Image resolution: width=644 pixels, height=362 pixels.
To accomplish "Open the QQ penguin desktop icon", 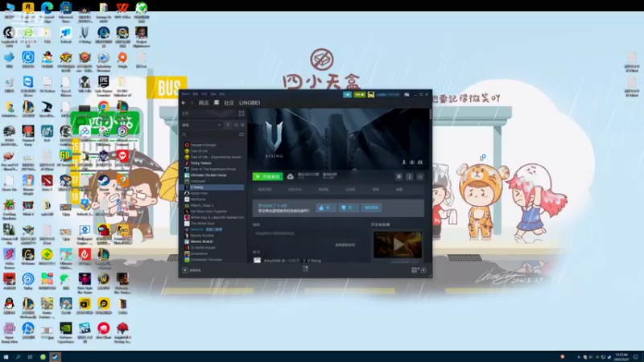I will pos(9,304).
